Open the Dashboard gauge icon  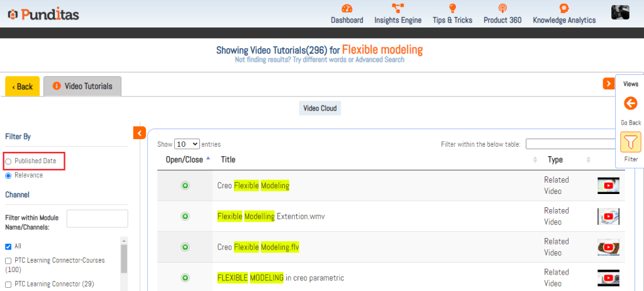tap(347, 9)
